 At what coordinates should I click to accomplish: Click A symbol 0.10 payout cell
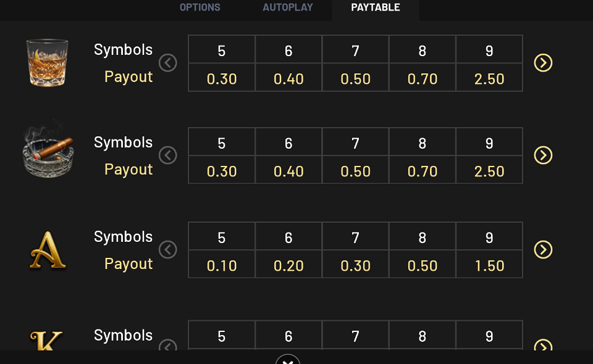point(222,264)
